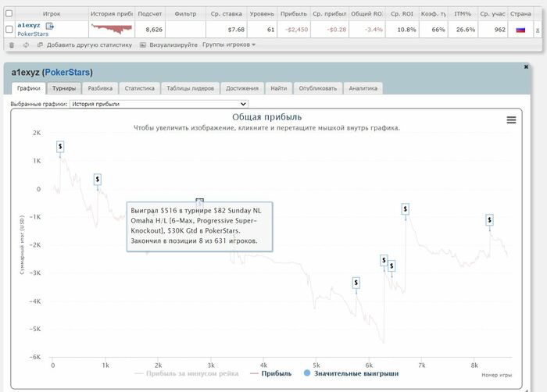Toggle the Значительные выигрыши legend item
The width and height of the screenshot is (547, 392).
tap(352, 373)
